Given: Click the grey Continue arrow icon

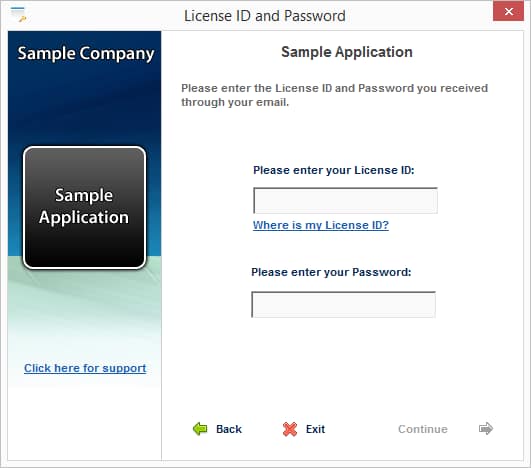Looking at the screenshot, I should pos(486,428).
